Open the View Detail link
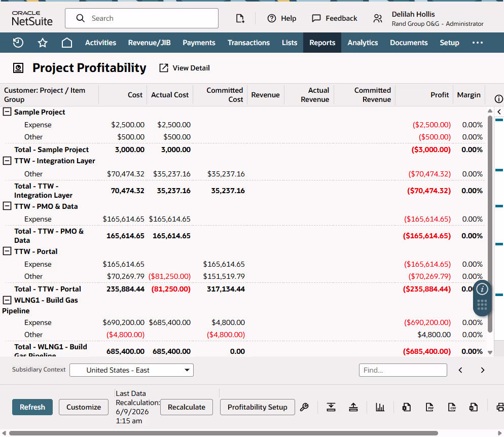504x437 pixels. (x=185, y=68)
